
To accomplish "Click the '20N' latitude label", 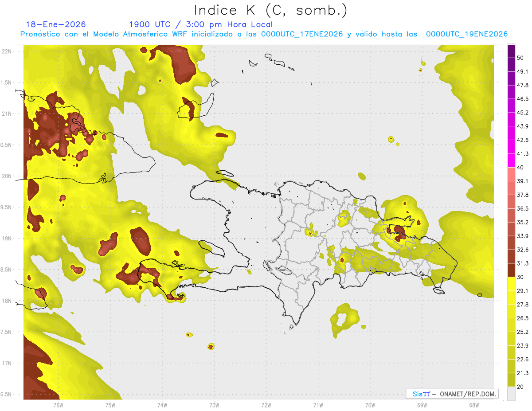I will pyautogui.click(x=7, y=176).
